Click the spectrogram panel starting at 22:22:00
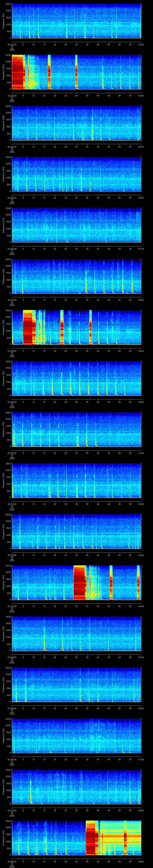 pos(77,21)
